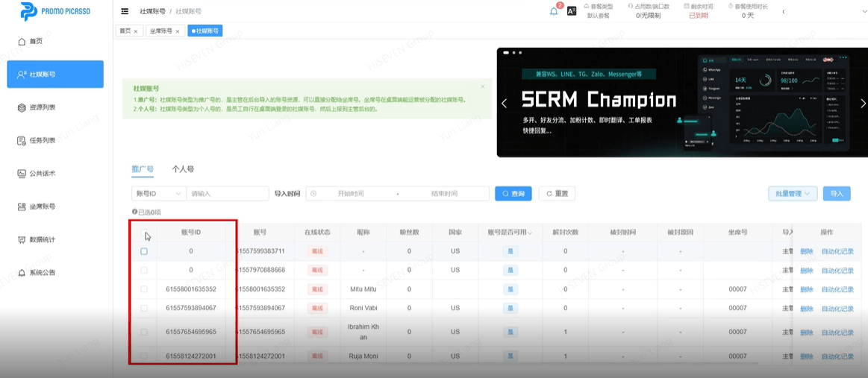This screenshot has height=378, width=868.
Task: Tick the checkbox for account 61557593894067
Action: 144,308
